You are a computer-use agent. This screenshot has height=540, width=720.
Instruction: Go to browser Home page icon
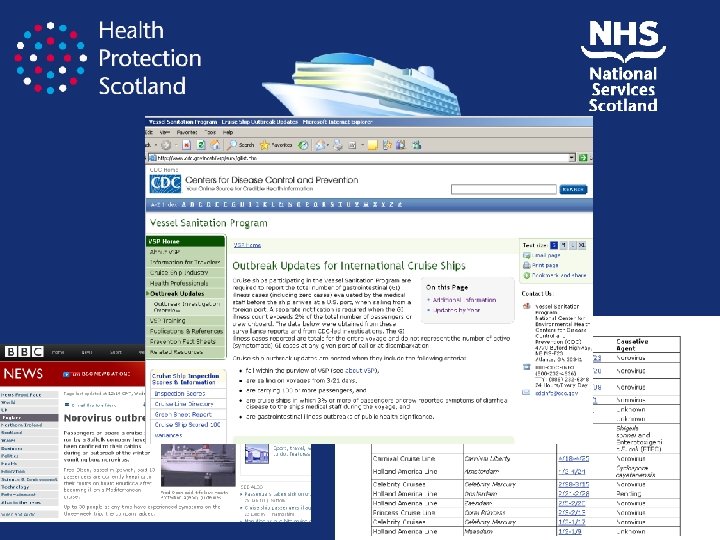point(215,145)
